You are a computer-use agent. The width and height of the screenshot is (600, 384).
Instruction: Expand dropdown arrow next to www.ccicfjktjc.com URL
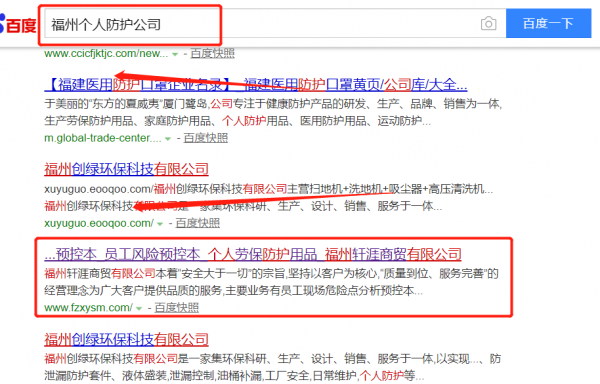point(175,54)
